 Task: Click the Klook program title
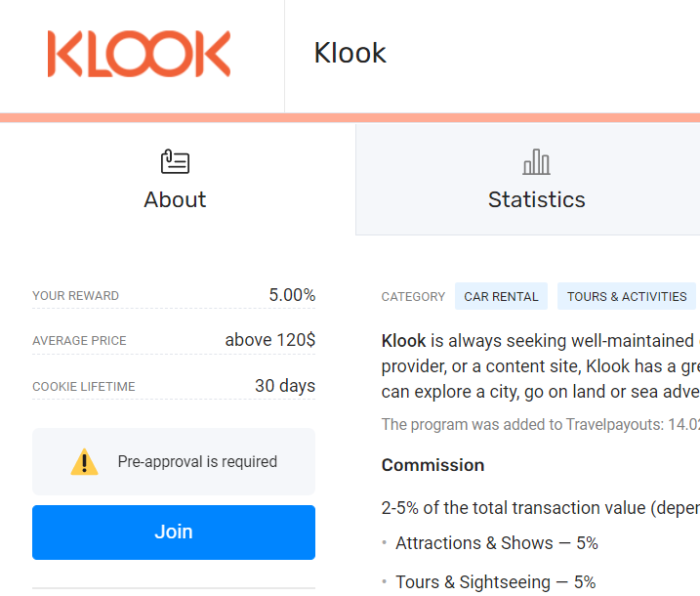(350, 53)
